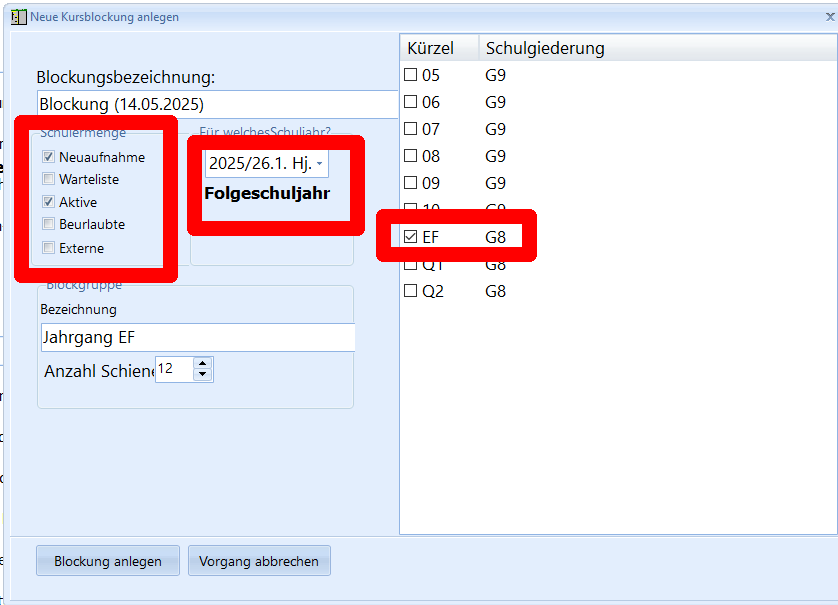Click the Vorgang abbrechen button
The height and width of the screenshot is (605, 838).
[x=259, y=561]
